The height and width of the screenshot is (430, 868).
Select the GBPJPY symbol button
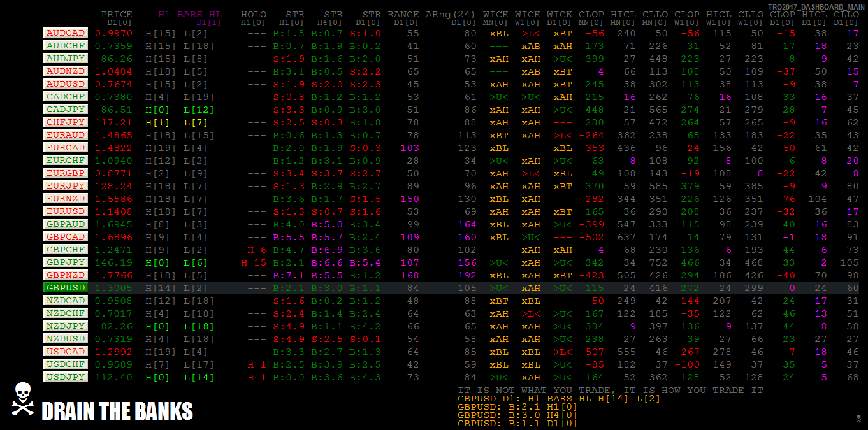pyautogui.click(x=66, y=262)
